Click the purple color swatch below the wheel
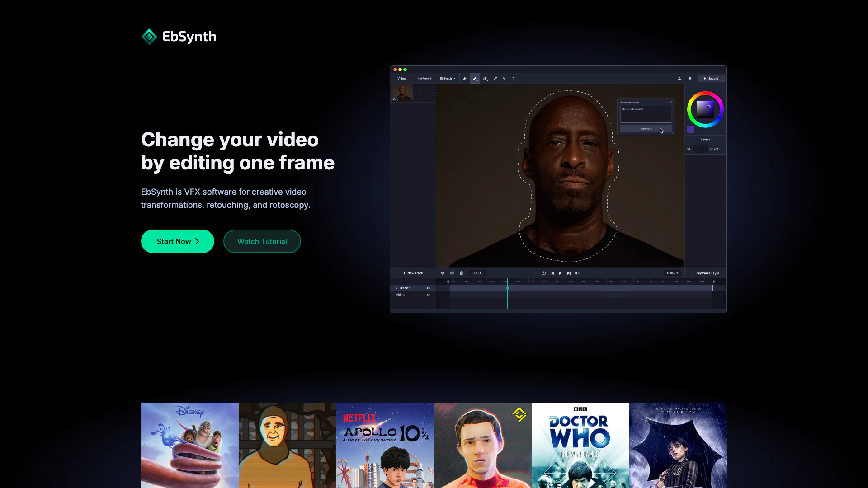This screenshot has height=488, width=868. (691, 130)
